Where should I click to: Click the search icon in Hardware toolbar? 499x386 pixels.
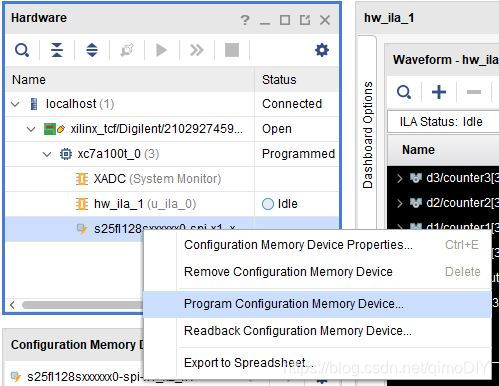pyautogui.click(x=22, y=50)
